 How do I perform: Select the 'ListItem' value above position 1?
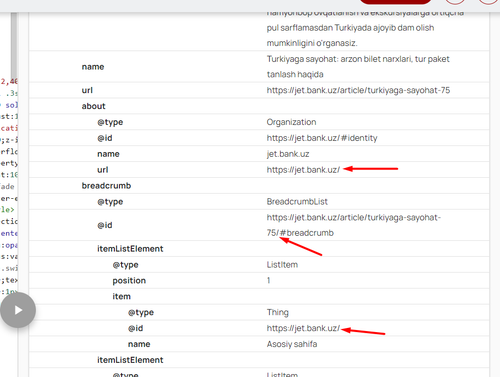point(282,265)
